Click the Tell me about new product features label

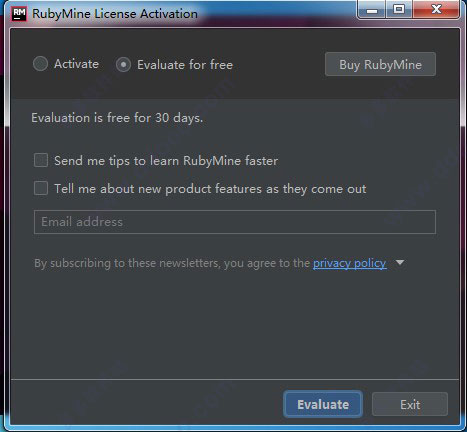(x=210, y=189)
